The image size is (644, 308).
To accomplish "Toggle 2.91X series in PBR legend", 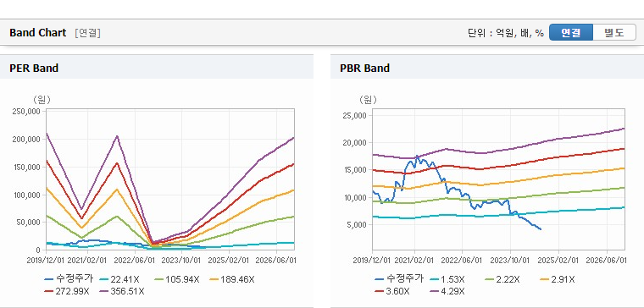I will click(557, 280).
